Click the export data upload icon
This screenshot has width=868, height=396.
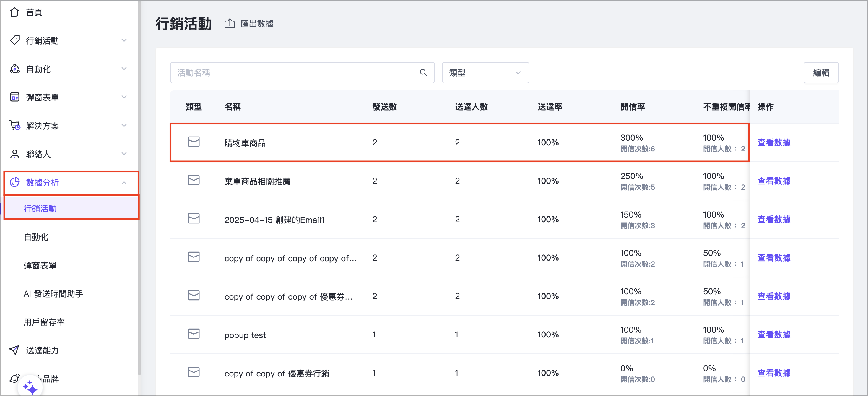[x=230, y=24]
